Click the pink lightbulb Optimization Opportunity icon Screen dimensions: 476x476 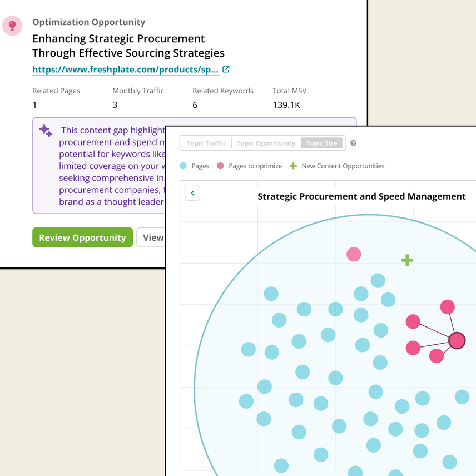12,26
